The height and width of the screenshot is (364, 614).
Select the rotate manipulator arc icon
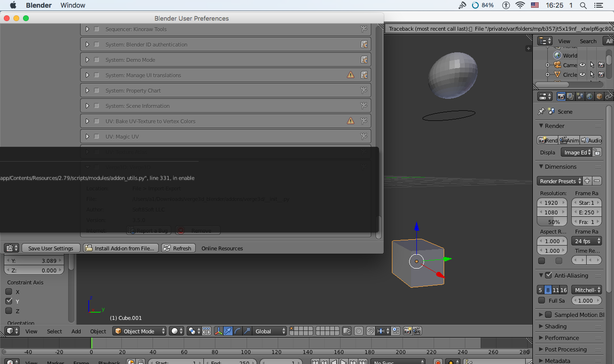point(237,331)
